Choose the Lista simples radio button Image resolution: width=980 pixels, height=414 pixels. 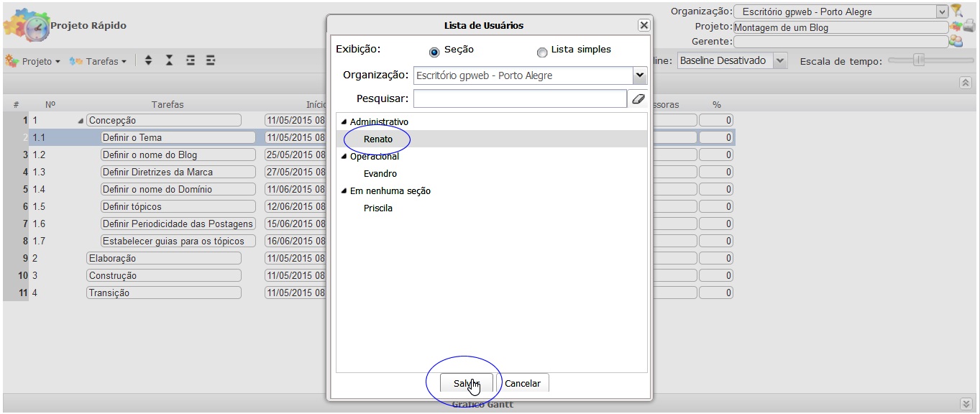pyautogui.click(x=542, y=52)
